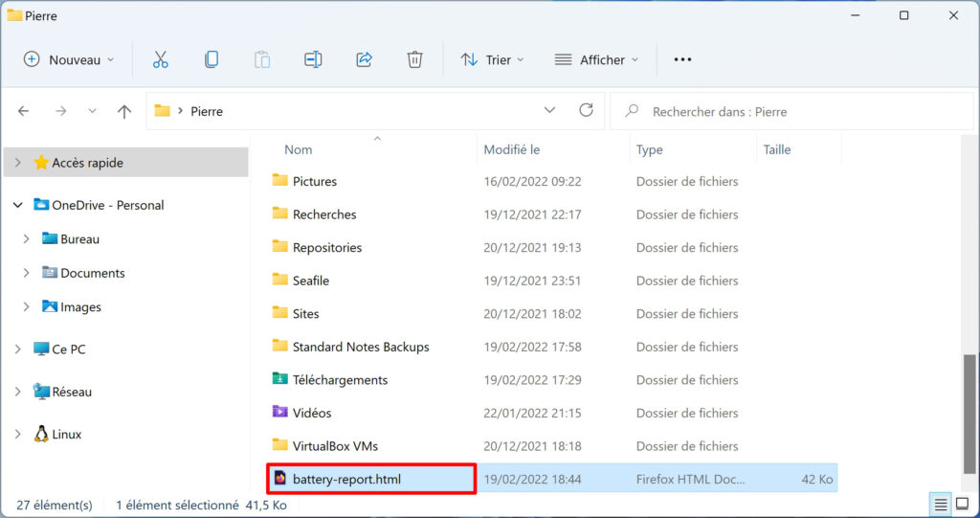Click the date 19/02/2022 18:44
The height and width of the screenshot is (518, 980).
click(x=532, y=479)
